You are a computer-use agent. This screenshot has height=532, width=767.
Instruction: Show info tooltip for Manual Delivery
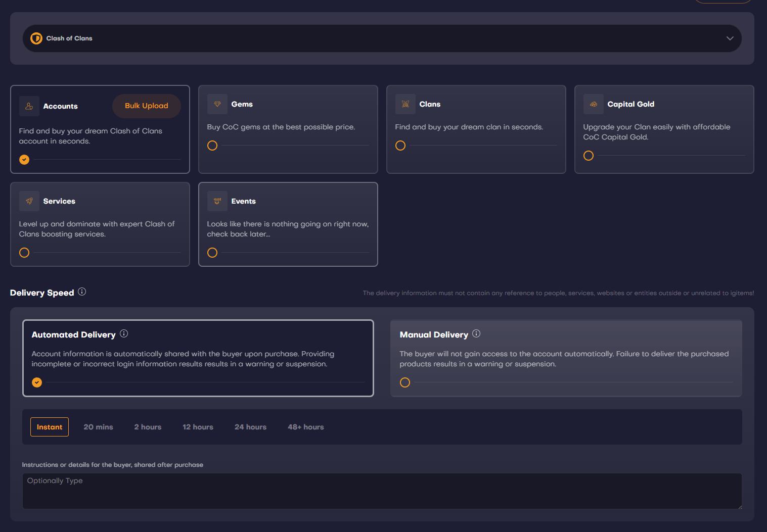[476, 334]
